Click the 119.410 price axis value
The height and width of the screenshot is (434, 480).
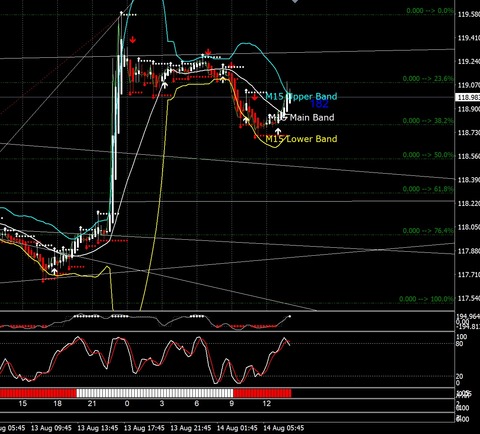pos(469,38)
